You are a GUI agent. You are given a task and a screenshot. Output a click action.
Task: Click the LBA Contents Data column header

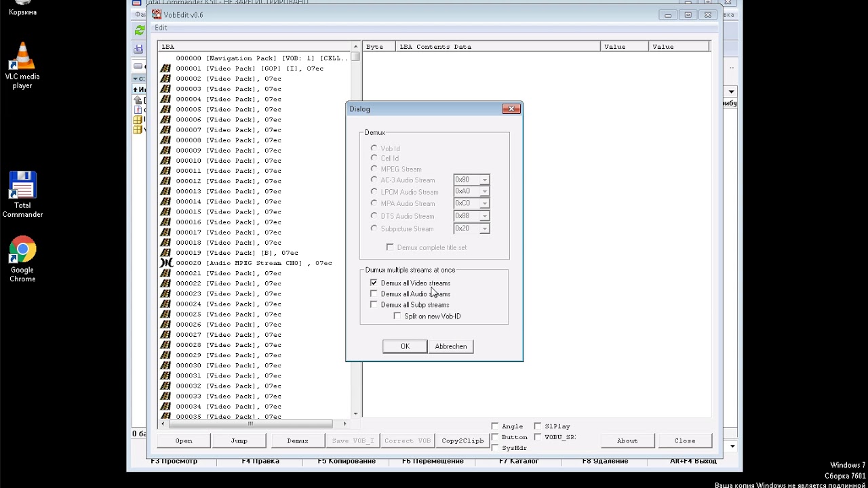[498, 47]
